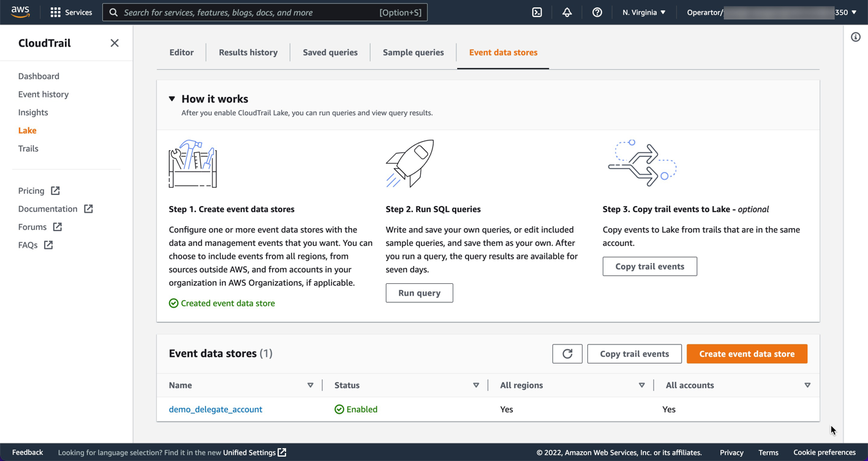Open Trails in the sidebar
Screen dimensions: 868x461
click(28, 148)
